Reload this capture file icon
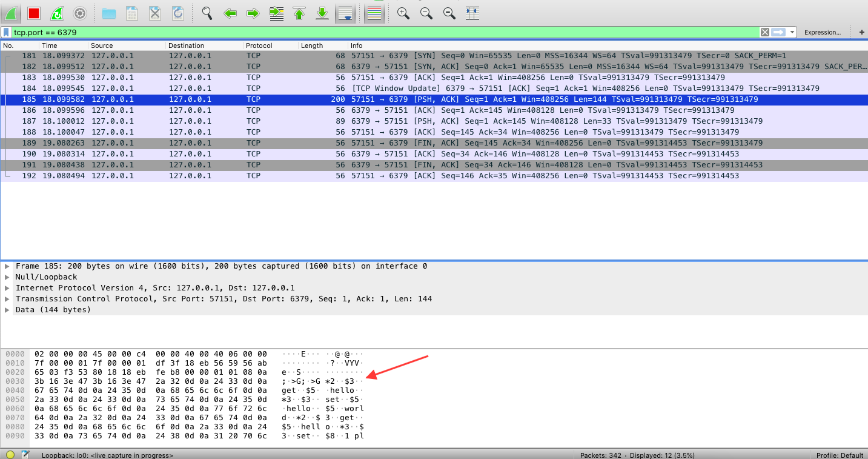Image resolution: width=868 pixels, height=459 pixels. tap(178, 13)
